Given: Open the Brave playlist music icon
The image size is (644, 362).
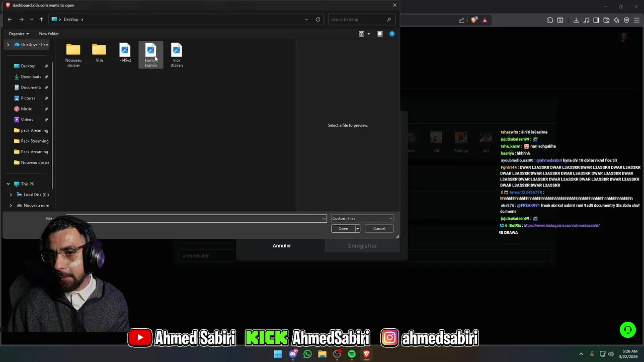Looking at the screenshot, I should click(x=586, y=20).
